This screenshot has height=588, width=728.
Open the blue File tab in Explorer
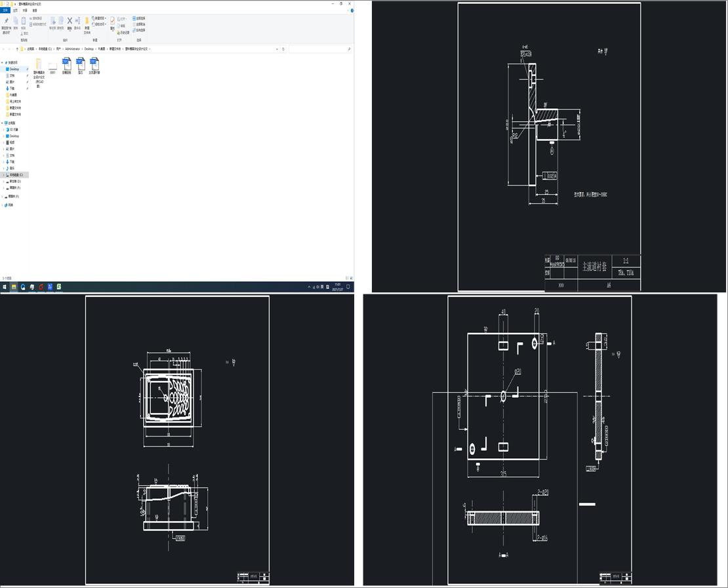click(x=5, y=10)
